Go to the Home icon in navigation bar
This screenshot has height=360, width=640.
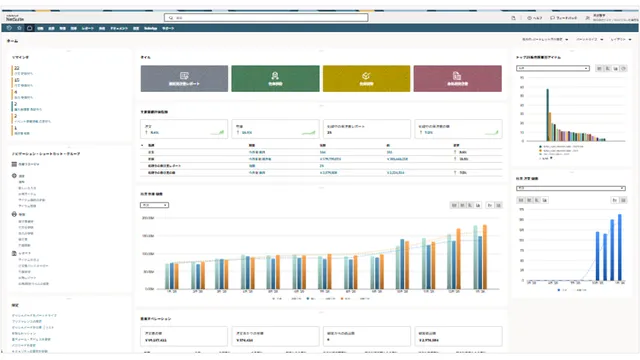(29, 28)
